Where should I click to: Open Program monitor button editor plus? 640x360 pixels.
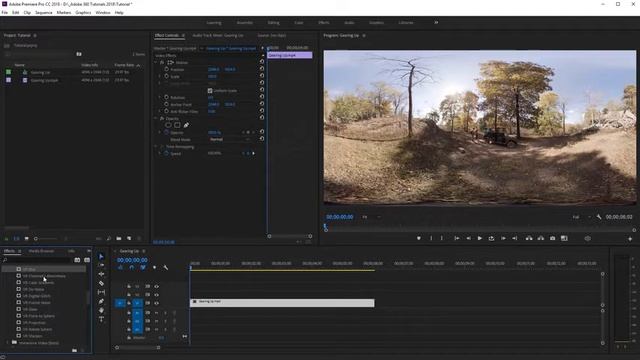pos(630,239)
